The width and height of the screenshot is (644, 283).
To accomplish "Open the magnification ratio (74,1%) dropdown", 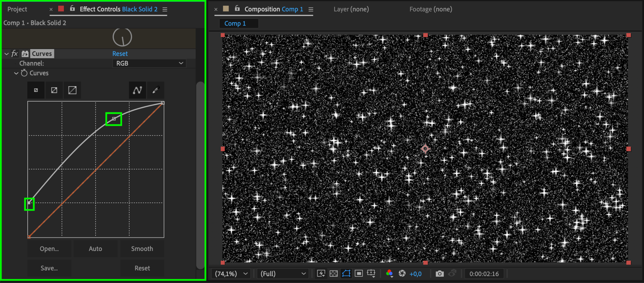I will (x=231, y=274).
